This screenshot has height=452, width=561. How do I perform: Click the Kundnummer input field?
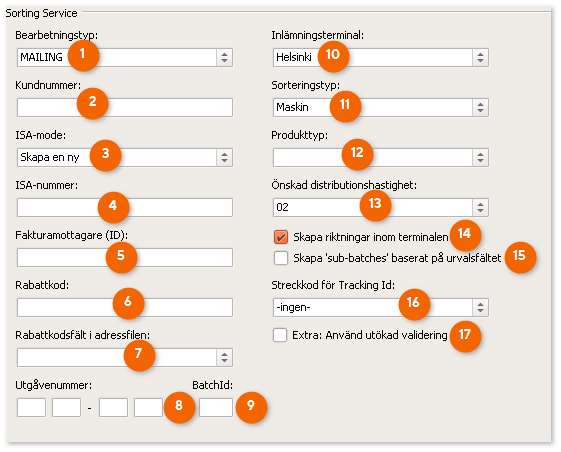[x=125, y=107]
